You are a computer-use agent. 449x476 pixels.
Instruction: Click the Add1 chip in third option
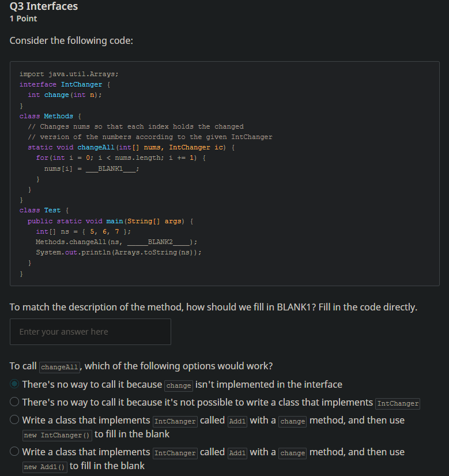pos(237,421)
